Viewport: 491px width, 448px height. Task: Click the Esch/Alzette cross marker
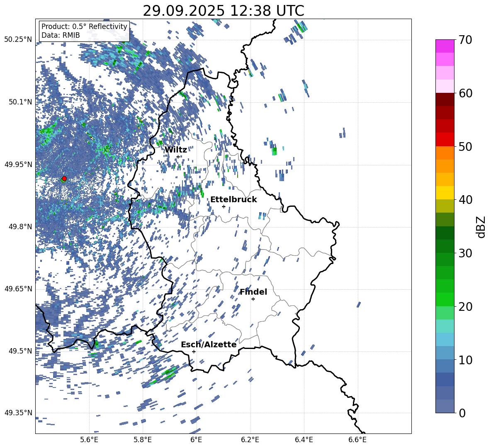(x=194, y=351)
